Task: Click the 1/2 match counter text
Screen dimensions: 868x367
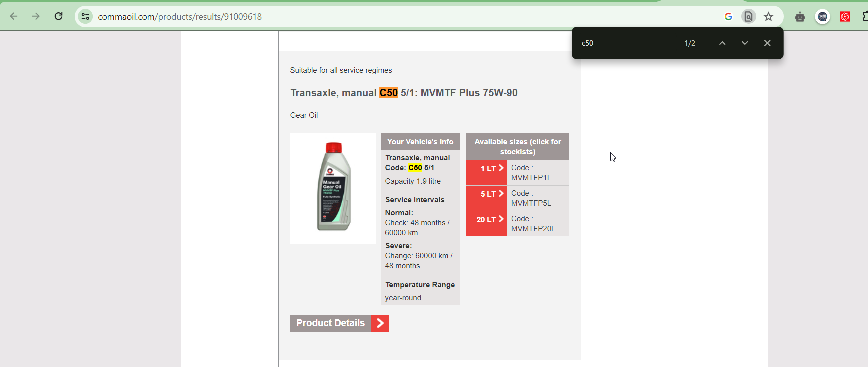Action: [x=690, y=43]
